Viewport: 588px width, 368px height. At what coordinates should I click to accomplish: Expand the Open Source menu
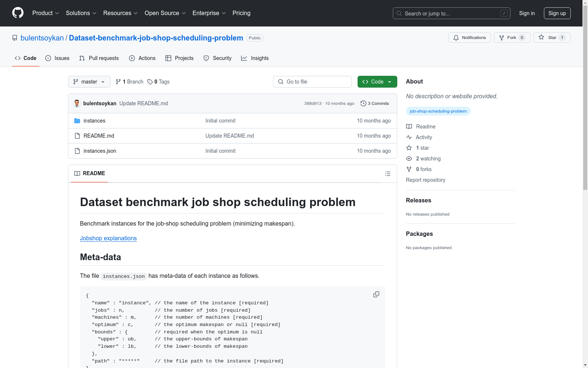point(165,13)
